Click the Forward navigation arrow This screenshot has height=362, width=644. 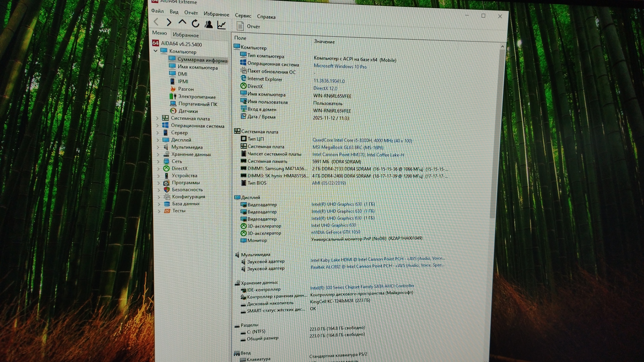pyautogui.click(x=169, y=22)
